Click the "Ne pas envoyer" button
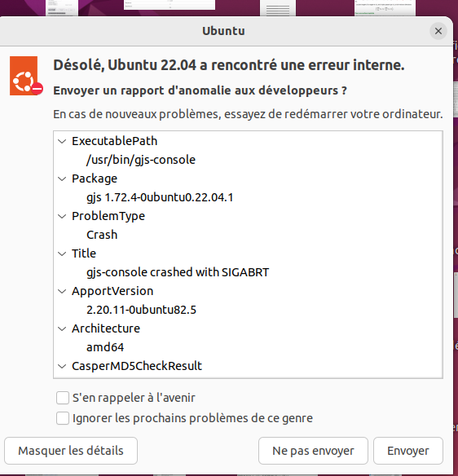The image size is (458, 476). point(313,451)
